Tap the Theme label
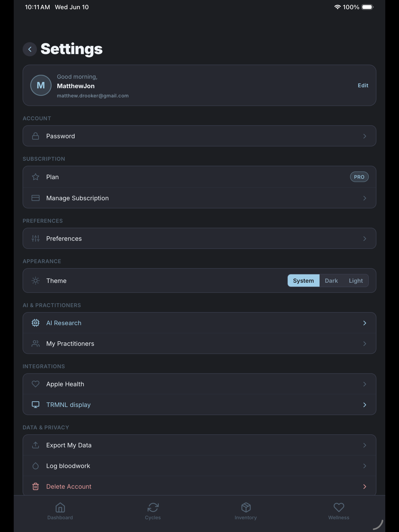Screen dimensions: 399x532 56,281
